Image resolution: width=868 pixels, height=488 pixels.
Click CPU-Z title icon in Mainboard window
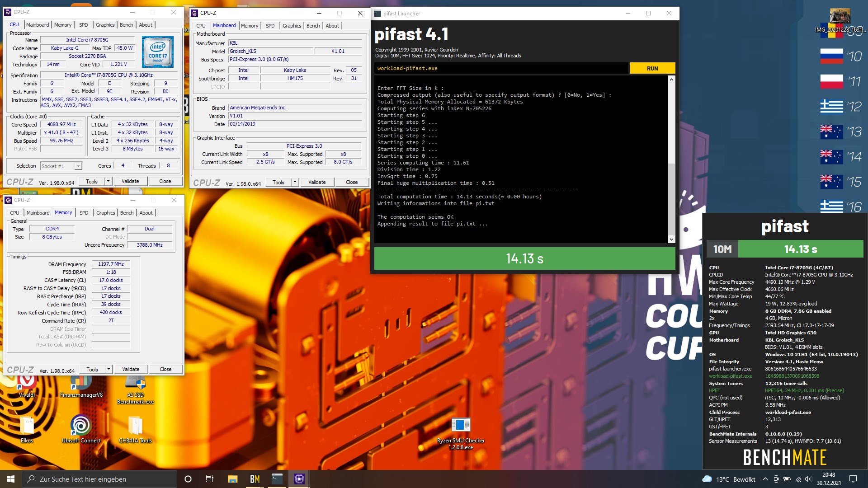pos(195,13)
